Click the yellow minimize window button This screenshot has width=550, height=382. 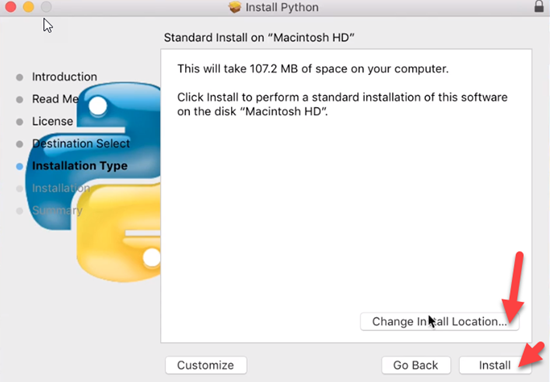pyautogui.click(x=28, y=6)
